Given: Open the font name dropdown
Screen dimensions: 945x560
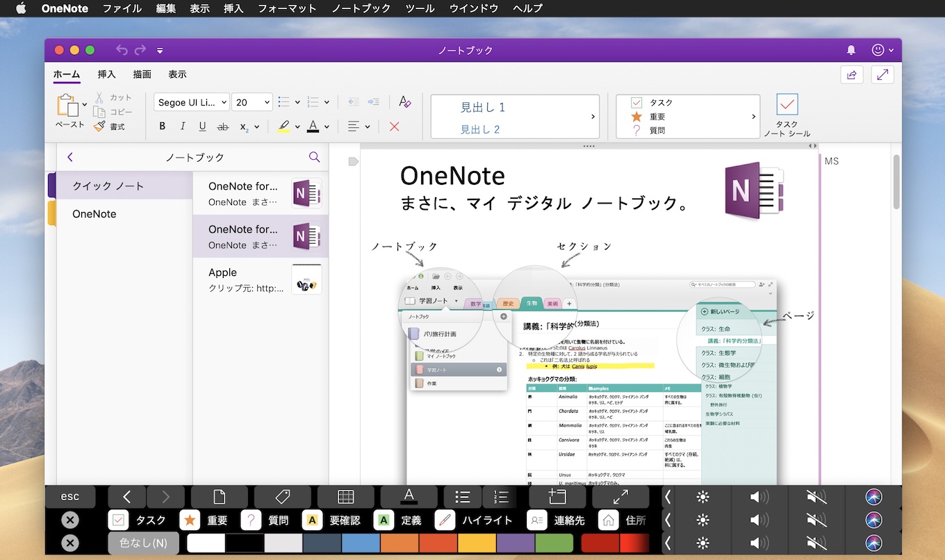Looking at the screenshot, I should pyautogui.click(x=191, y=102).
